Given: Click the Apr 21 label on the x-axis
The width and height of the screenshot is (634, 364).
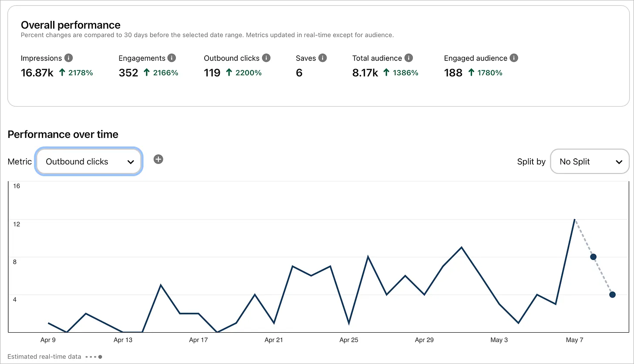Looking at the screenshot, I should tap(273, 340).
